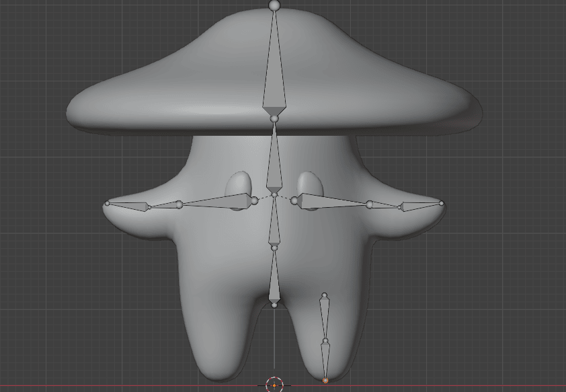Viewport: 566px width, 392px height.
Task: Select the long upper arm bone on screen-left
Action: click(222, 201)
